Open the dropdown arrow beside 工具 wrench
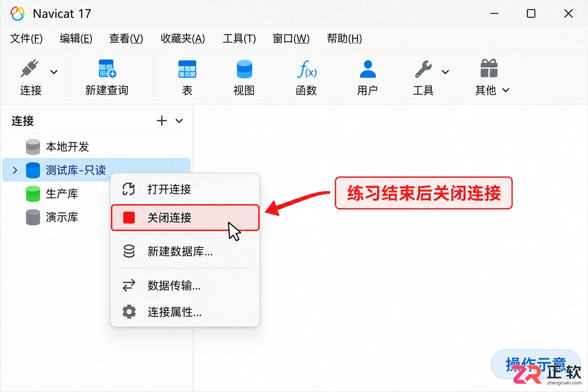Viewport: 588px width, 392px height. [445, 72]
